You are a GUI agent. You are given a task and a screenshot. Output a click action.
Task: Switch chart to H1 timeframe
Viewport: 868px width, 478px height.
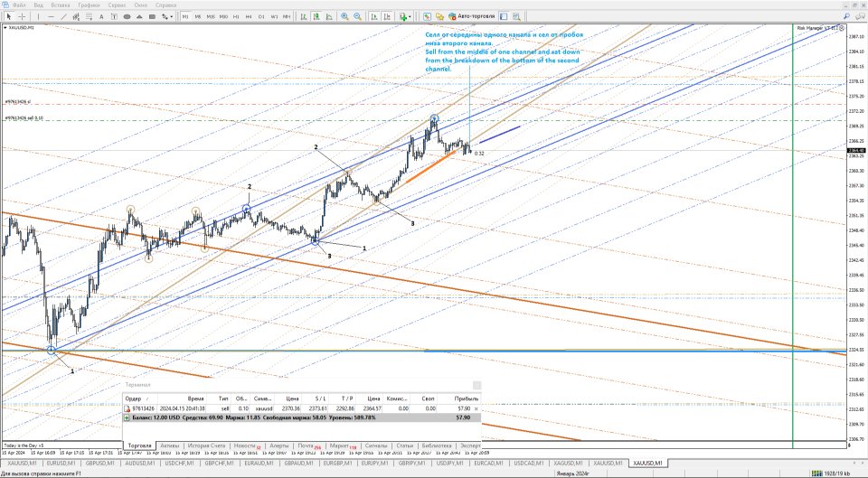click(x=236, y=16)
